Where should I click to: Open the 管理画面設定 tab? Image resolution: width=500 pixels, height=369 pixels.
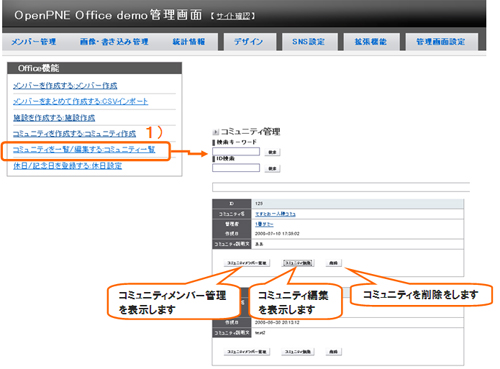coord(441,42)
